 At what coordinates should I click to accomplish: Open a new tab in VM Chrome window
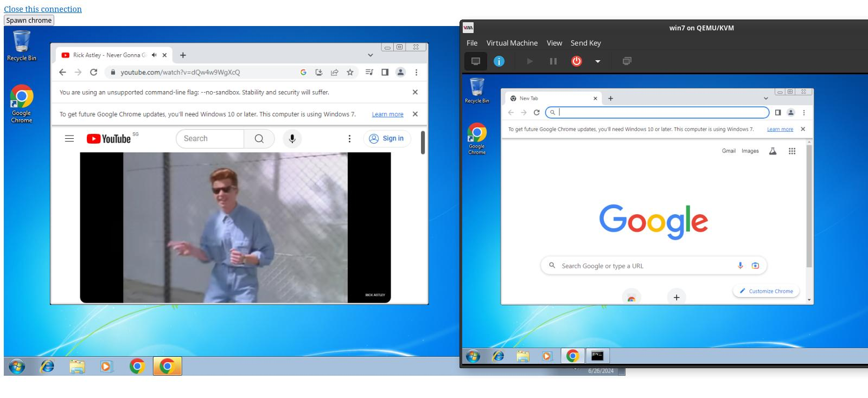(x=610, y=98)
